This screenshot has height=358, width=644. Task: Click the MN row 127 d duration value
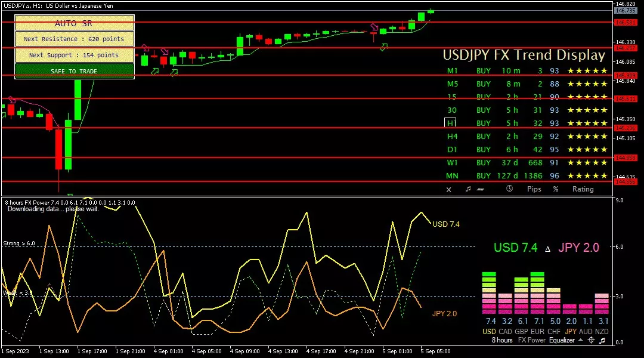[x=507, y=176]
